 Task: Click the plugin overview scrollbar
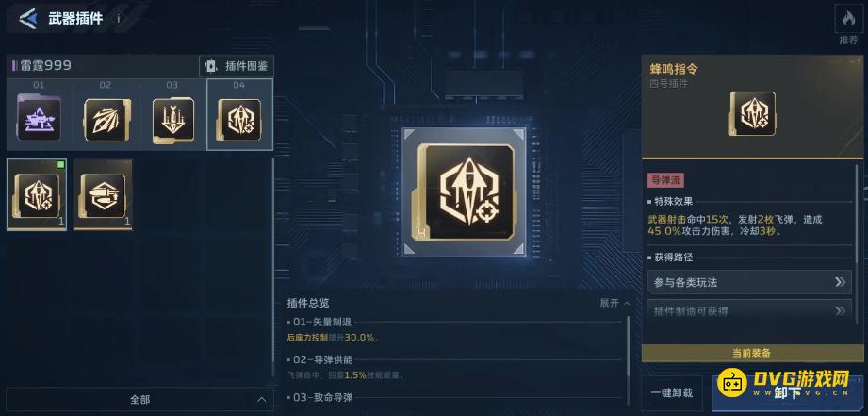628,360
